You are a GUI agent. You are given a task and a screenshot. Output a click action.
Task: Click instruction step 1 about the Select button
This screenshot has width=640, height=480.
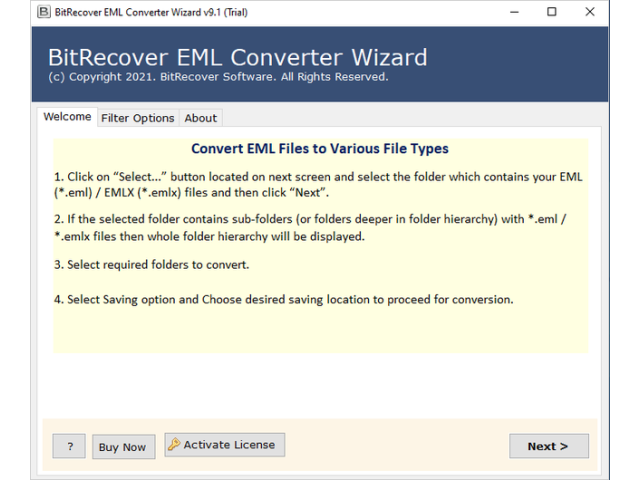[x=318, y=184]
